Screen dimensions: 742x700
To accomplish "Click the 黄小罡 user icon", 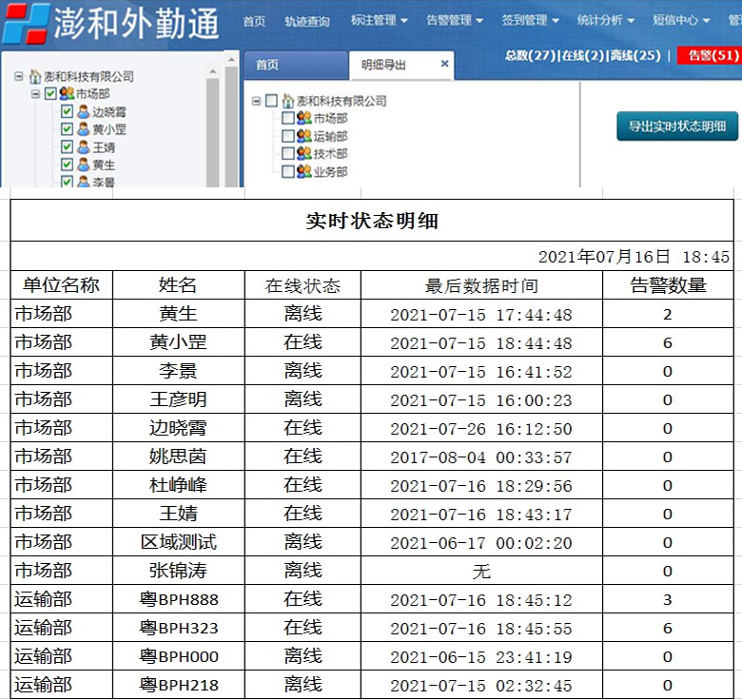I will (84, 129).
